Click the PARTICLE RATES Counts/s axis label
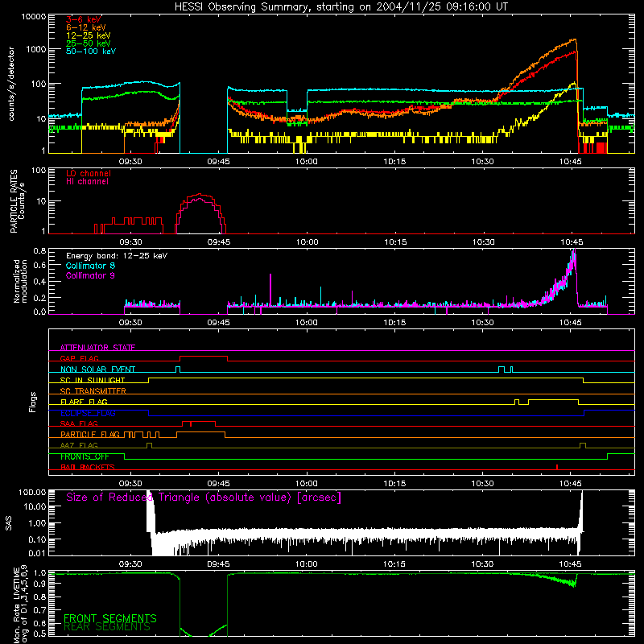Screen dimensions: 644x644 click(x=17, y=201)
